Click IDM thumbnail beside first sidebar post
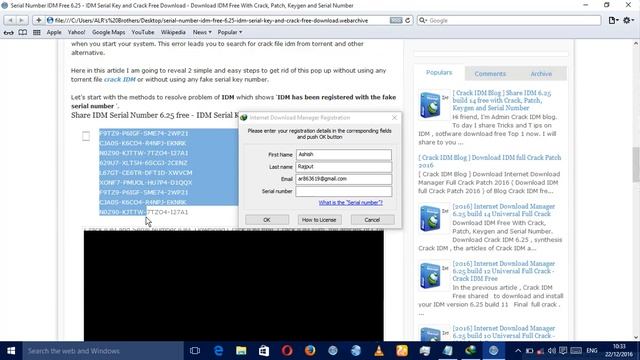 pos(433,104)
